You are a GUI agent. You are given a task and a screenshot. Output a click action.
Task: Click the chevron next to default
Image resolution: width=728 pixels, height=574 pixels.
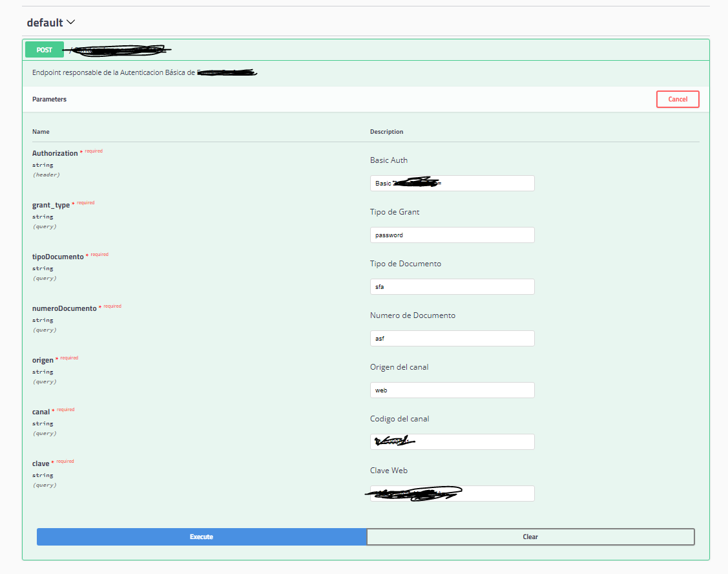(x=71, y=21)
